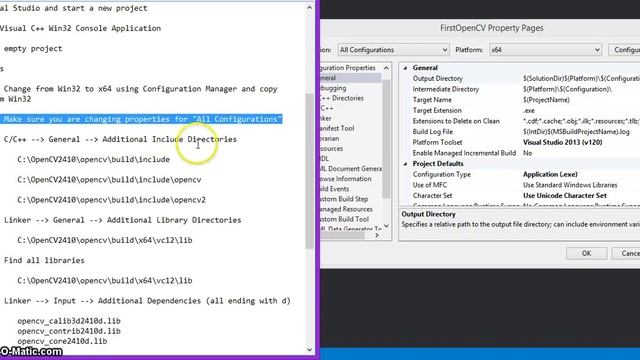Screen dimensions: 640x360
Task: Click the build\include\opencv2 path line
Action: pos(111,200)
